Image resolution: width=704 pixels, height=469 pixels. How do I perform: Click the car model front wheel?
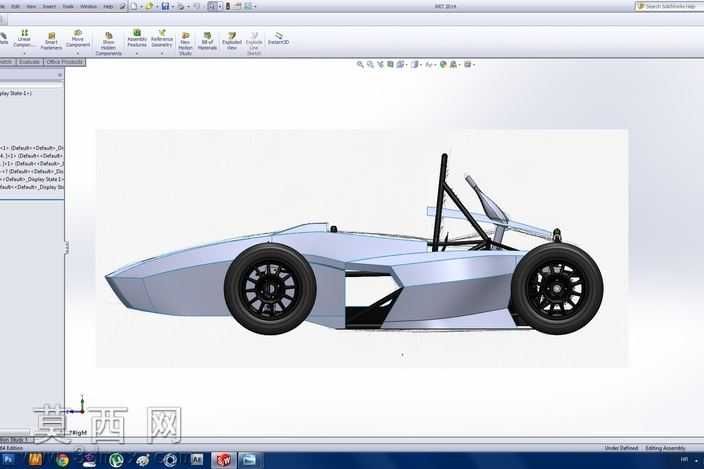(270, 289)
